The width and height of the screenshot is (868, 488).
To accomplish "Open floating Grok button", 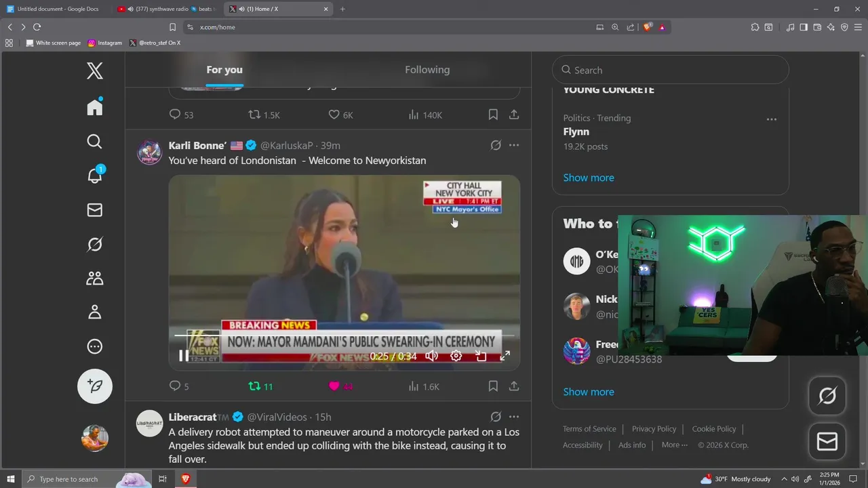I will [x=827, y=396].
